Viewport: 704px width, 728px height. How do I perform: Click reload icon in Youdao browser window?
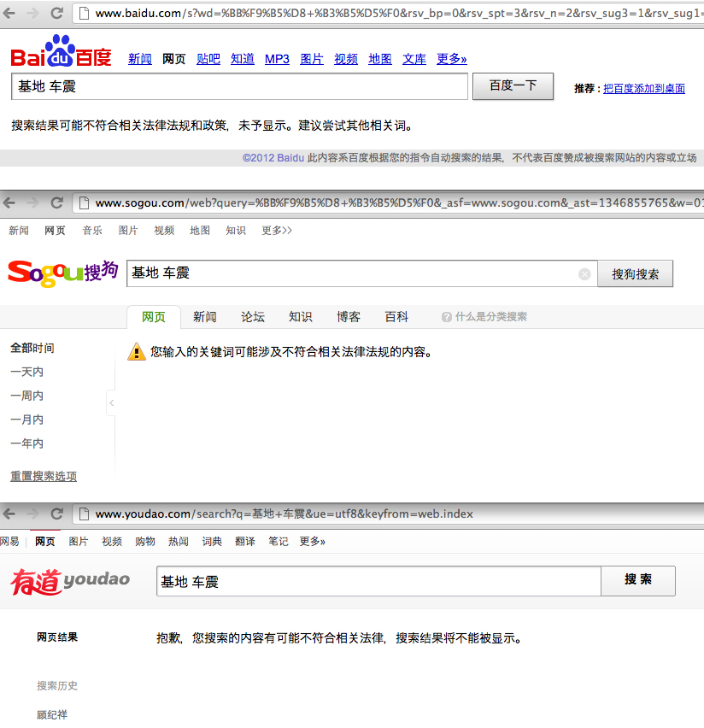(x=56, y=514)
